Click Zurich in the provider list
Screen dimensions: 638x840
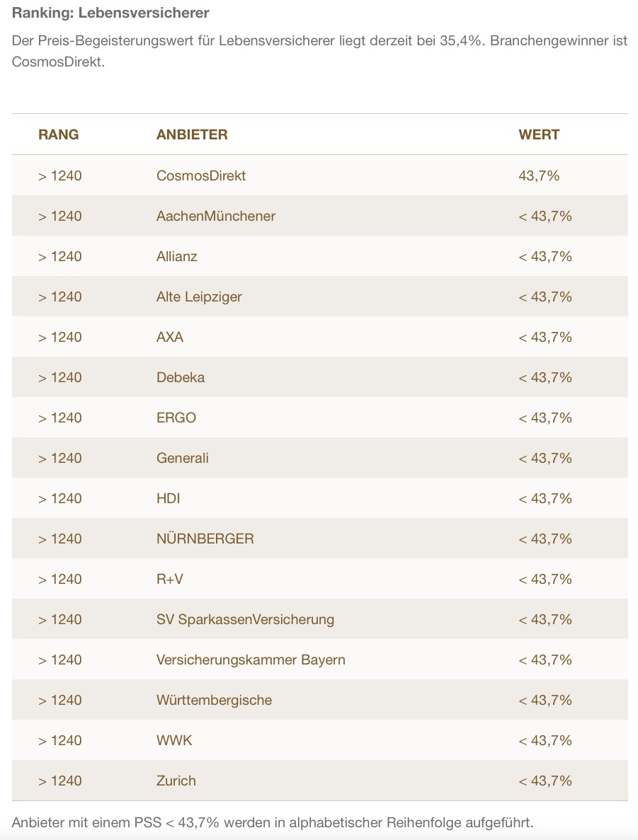[x=176, y=781]
